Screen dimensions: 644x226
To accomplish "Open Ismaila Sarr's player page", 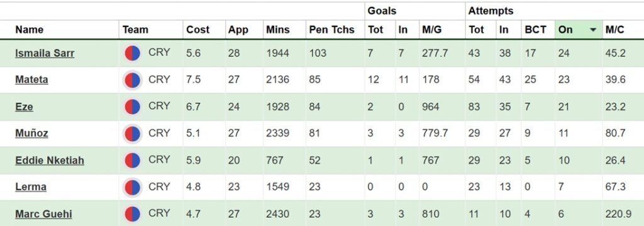I will click(x=45, y=53).
